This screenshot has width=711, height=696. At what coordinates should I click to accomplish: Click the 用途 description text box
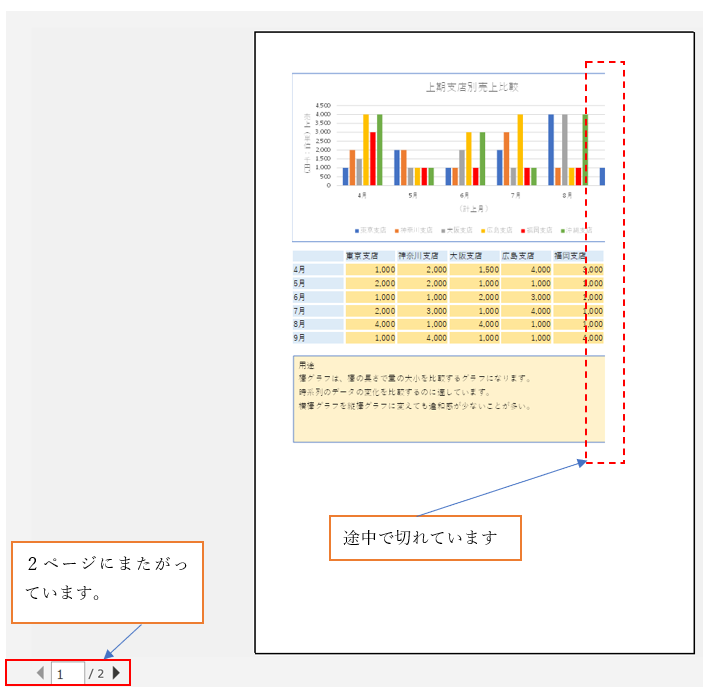click(x=447, y=398)
